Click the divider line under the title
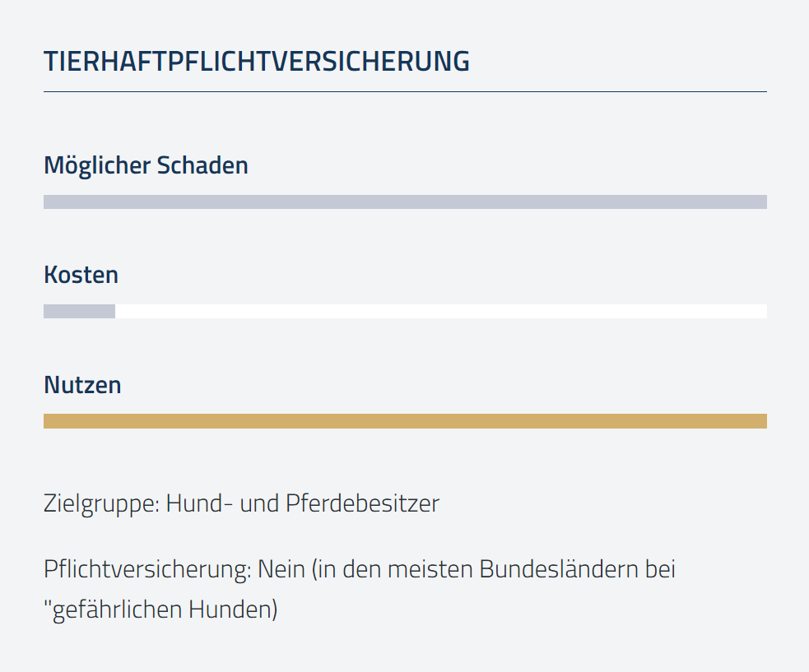The width and height of the screenshot is (809, 672). tap(405, 92)
